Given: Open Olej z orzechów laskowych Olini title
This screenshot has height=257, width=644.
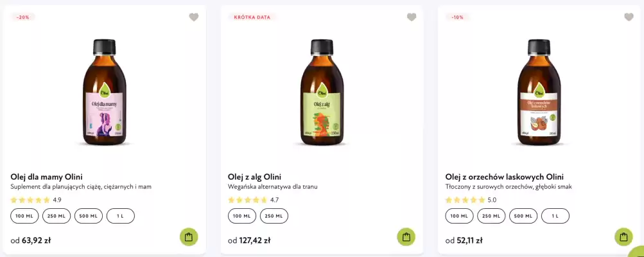Looking at the screenshot, I should coord(504,177).
